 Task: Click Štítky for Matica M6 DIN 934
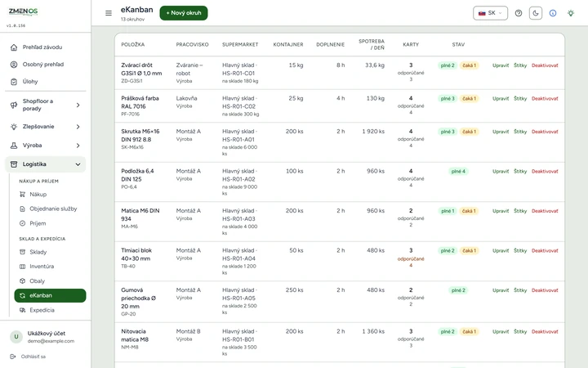coord(520,211)
